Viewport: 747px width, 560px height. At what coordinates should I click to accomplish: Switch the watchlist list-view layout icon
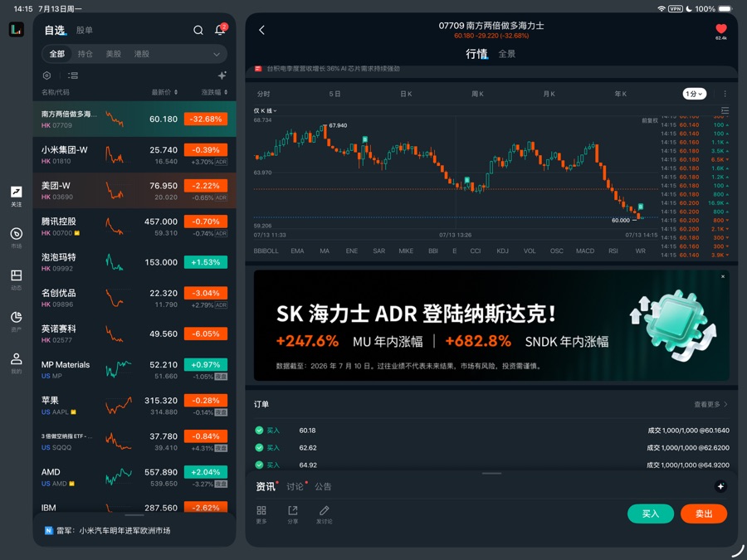coord(73,75)
